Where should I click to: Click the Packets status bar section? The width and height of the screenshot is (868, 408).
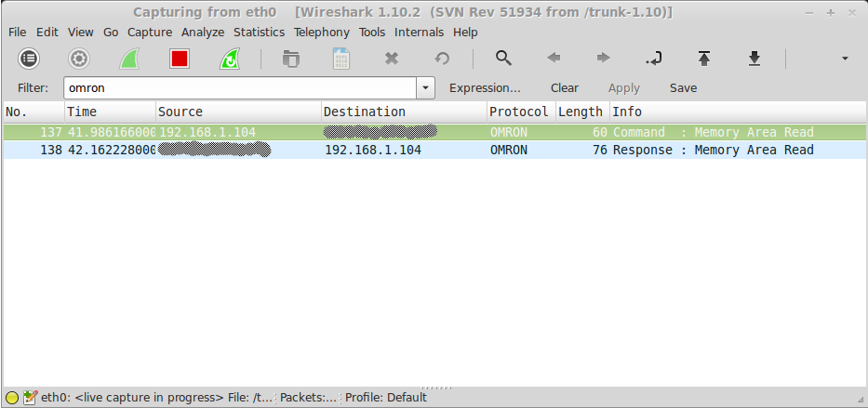pos(308,398)
